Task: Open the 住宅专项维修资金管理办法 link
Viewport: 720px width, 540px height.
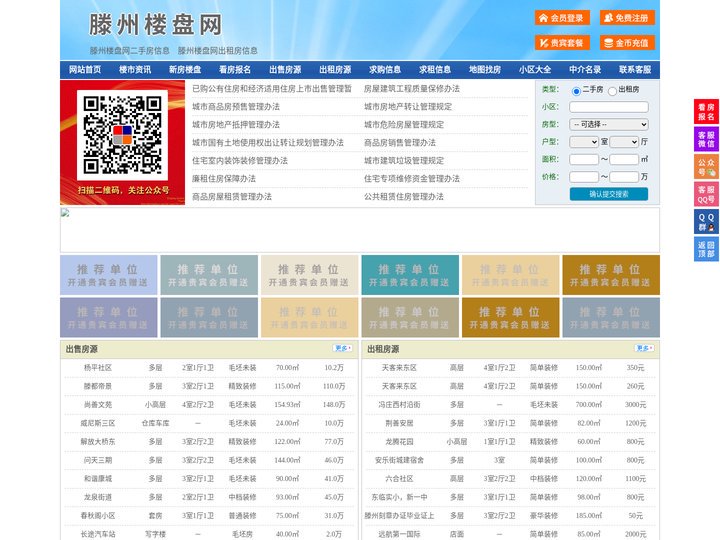Action: click(412, 179)
